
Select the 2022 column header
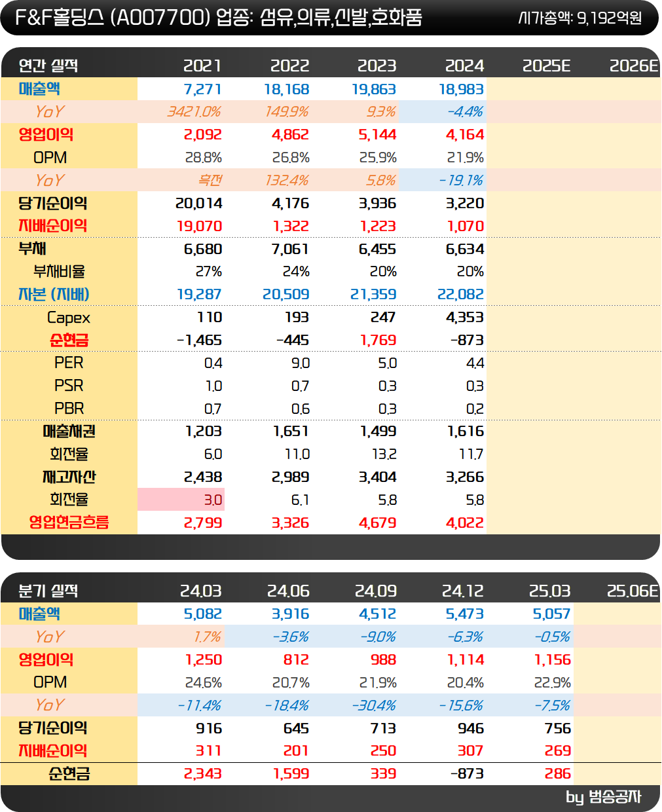pos(289,65)
